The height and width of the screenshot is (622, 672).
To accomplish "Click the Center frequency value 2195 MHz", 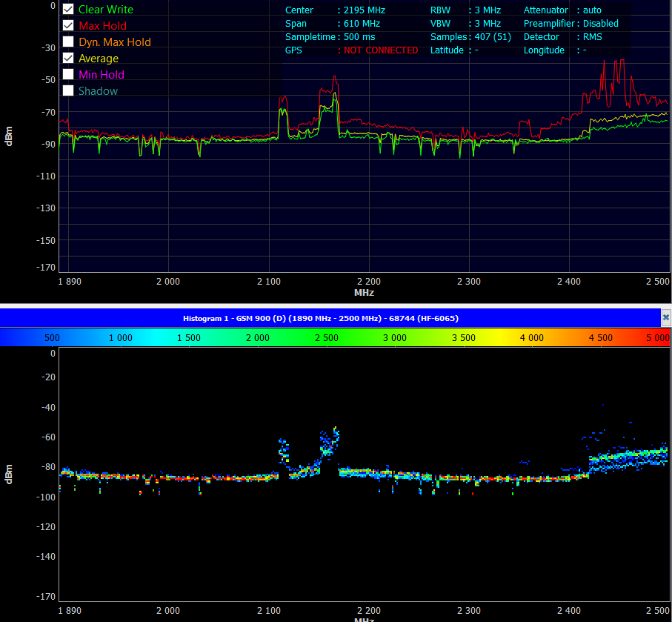I will pyautogui.click(x=365, y=10).
